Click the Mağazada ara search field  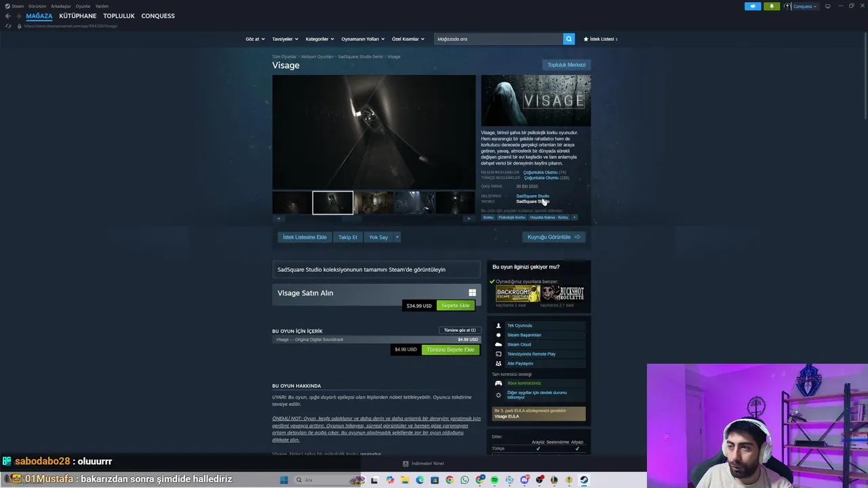tap(498, 39)
